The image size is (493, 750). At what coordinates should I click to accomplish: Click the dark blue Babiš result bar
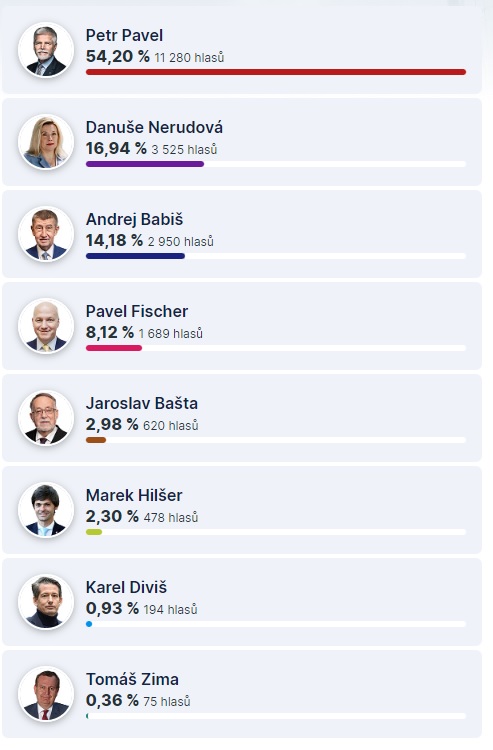coord(135,256)
